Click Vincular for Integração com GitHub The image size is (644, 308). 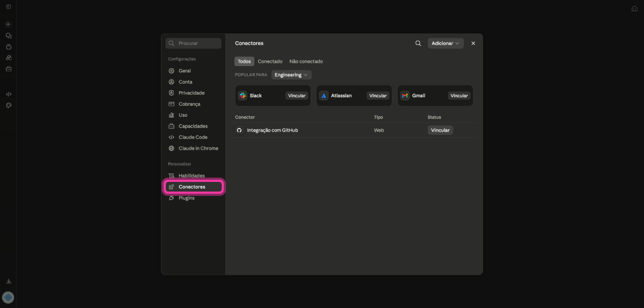click(x=440, y=130)
